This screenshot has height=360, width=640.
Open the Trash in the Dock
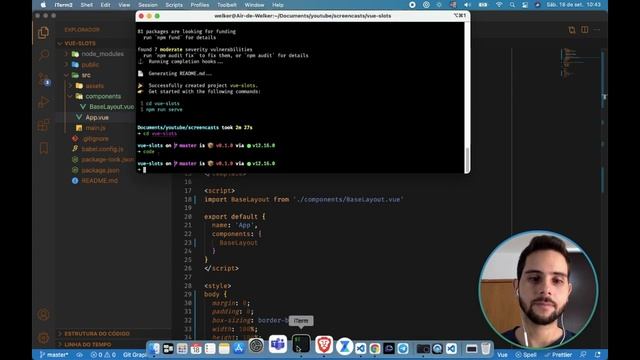(485, 348)
